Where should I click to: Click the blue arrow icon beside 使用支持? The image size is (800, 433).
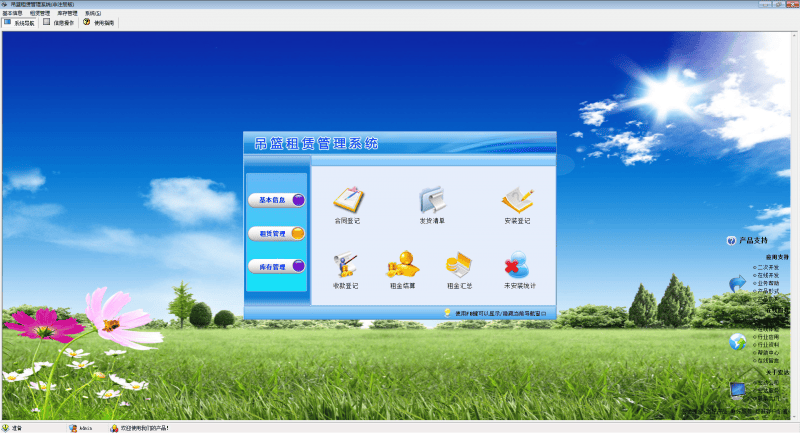click(738, 284)
